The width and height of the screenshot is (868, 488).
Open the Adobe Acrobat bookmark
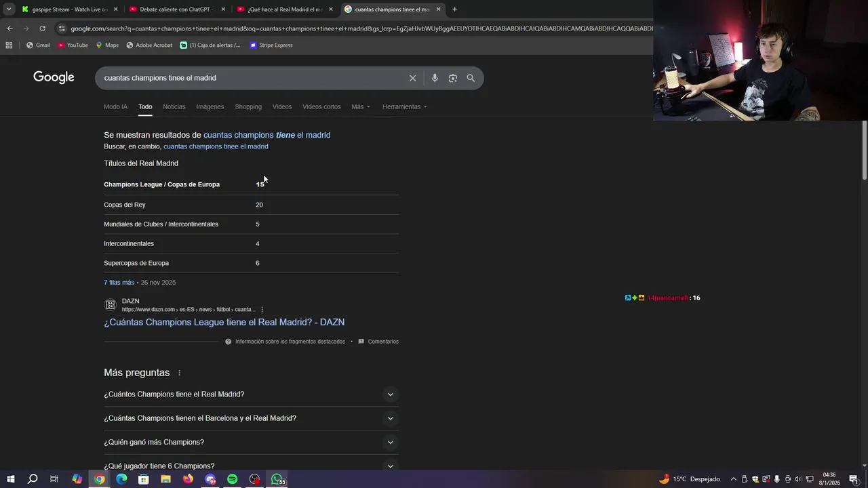click(149, 45)
